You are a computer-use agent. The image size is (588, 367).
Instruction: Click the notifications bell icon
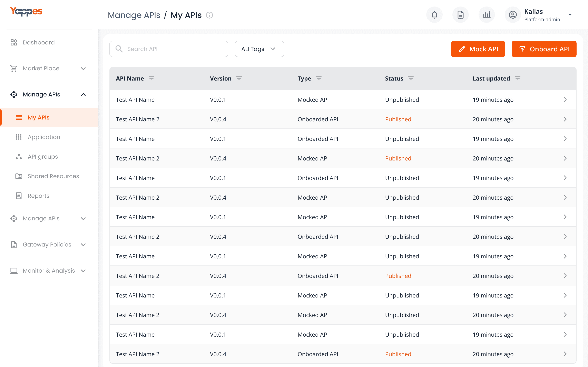pos(434,15)
